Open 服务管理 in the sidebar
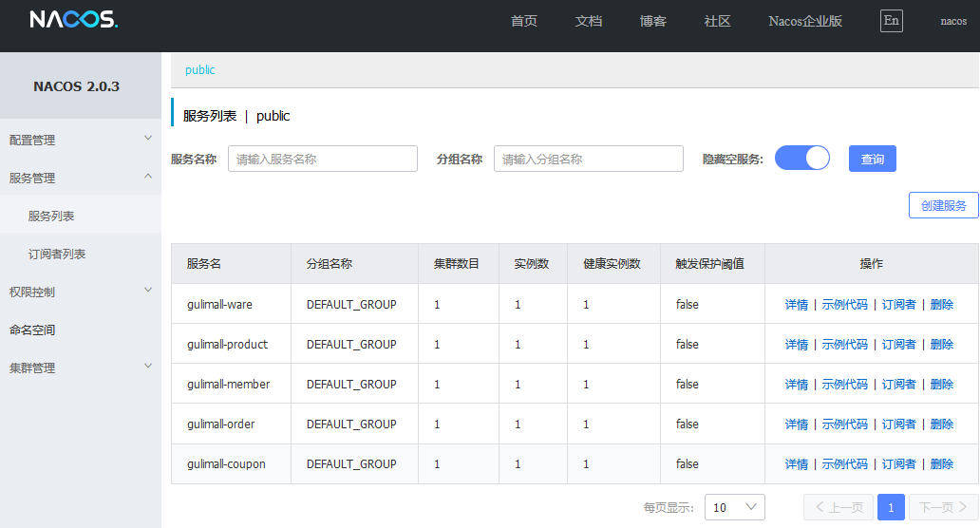 32,179
